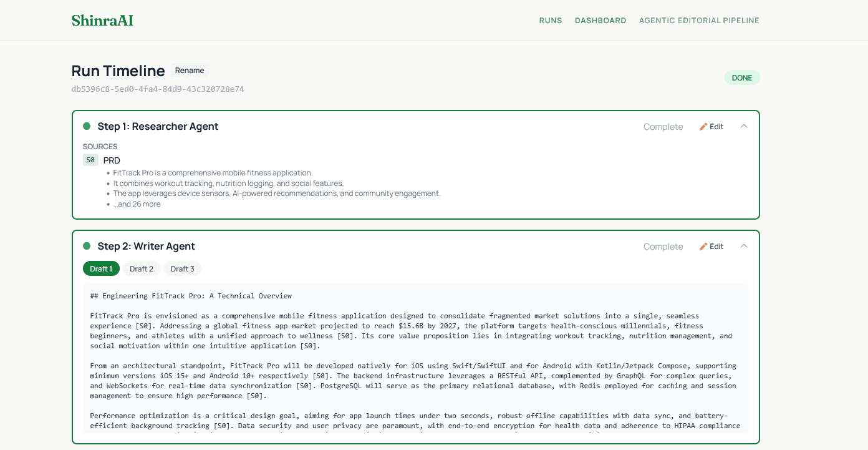The image size is (868, 450).
Task: Click the DONE status badge
Action: pyautogui.click(x=741, y=78)
